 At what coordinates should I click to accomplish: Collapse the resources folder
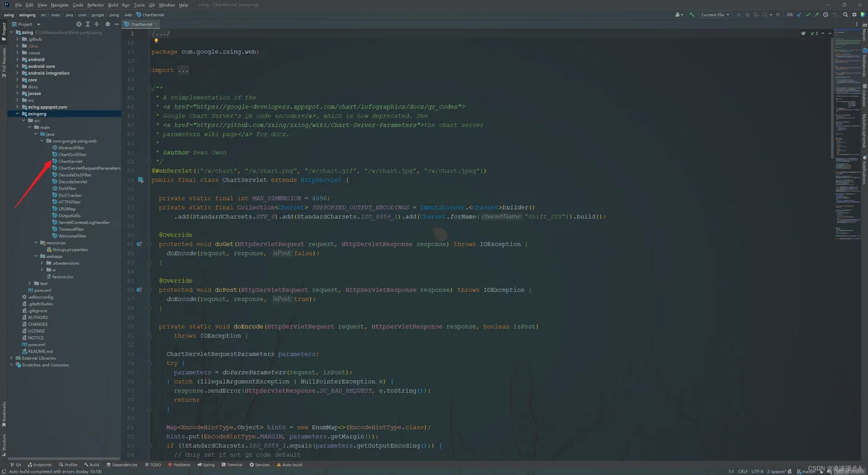point(36,242)
